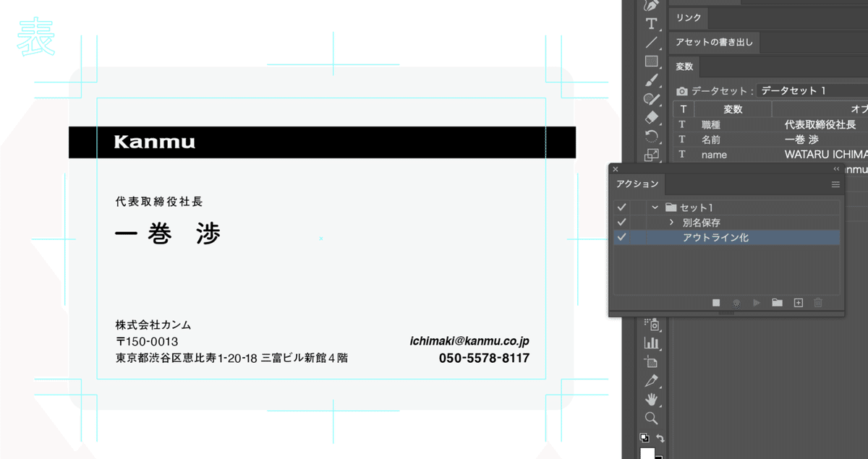Select the 〒150-0013 postal code text
Screen dimensions: 868x459
(x=147, y=341)
